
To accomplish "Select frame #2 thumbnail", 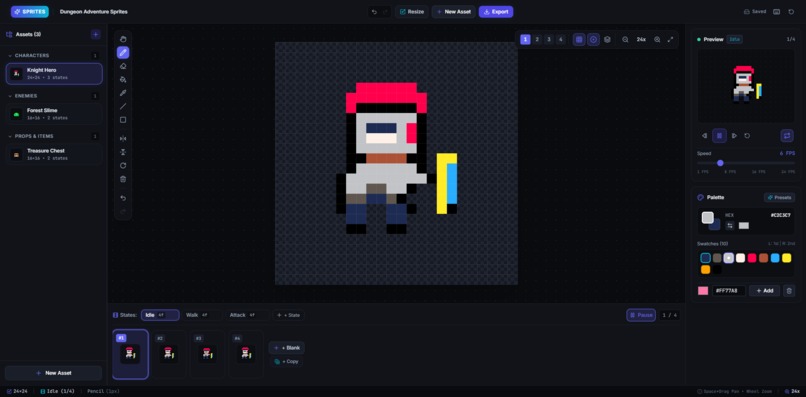I will 169,354.
